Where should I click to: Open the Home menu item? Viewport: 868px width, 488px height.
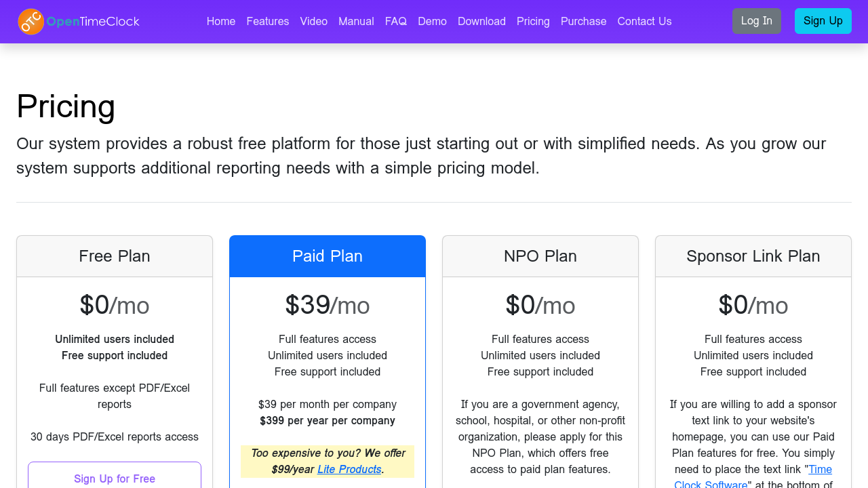(x=221, y=21)
